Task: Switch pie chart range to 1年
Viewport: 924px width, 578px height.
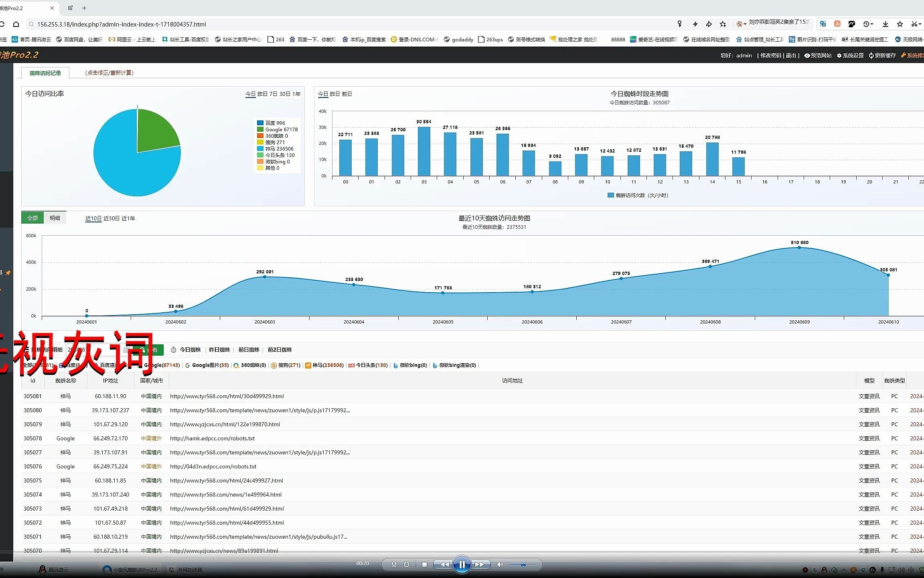Action: 296,94
